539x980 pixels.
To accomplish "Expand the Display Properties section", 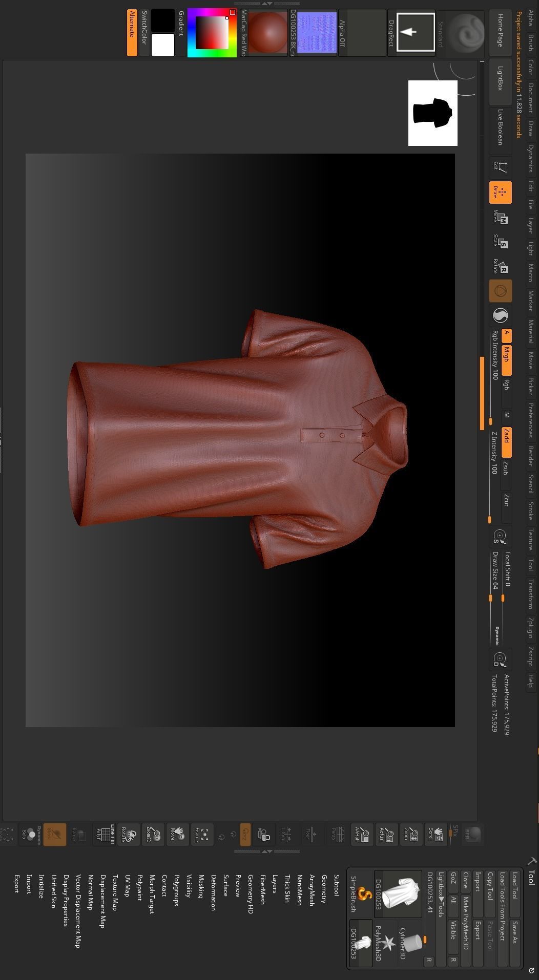I will click(x=66, y=900).
